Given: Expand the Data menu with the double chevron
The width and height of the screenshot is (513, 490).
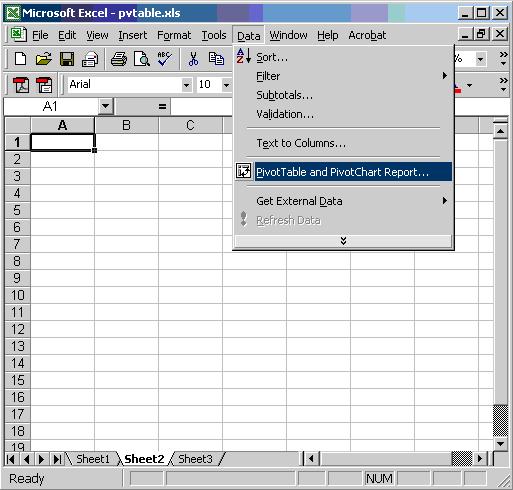Looking at the screenshot, I should (343, 241).
